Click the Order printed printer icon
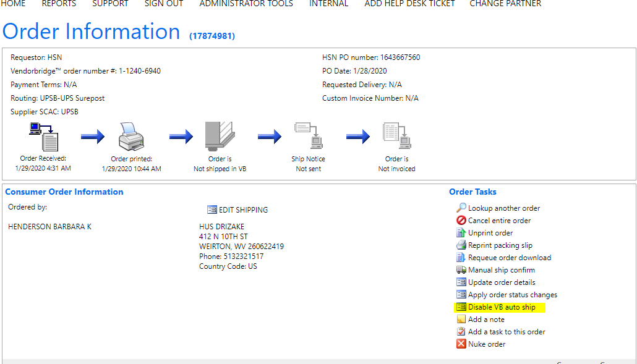 click(x=131, y=137)
